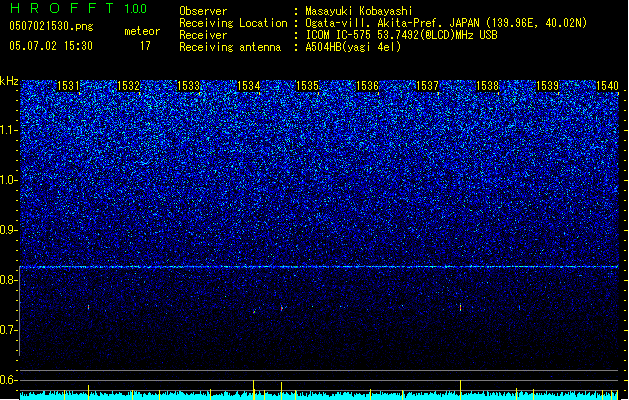Screen dimensions: 629x400
Task: Click the date stamp 05.07.02 15:30
Action: (x=51, y=46)
